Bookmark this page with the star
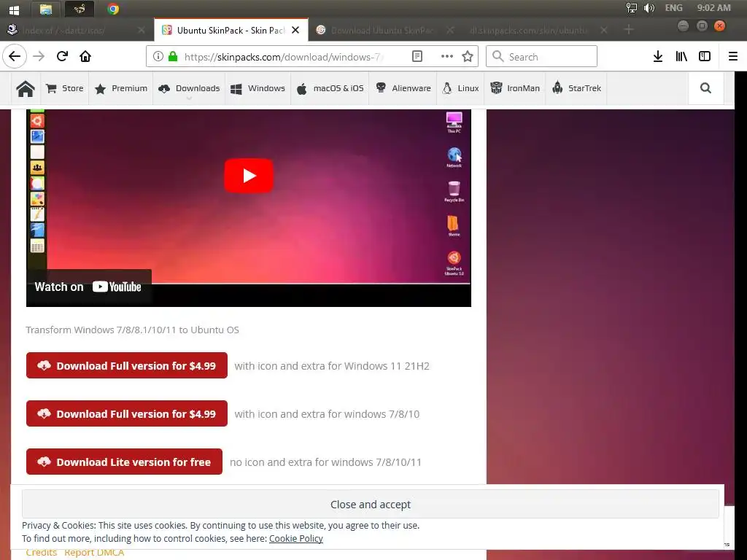This screenshot has height=560, width=747. point(468,57)
